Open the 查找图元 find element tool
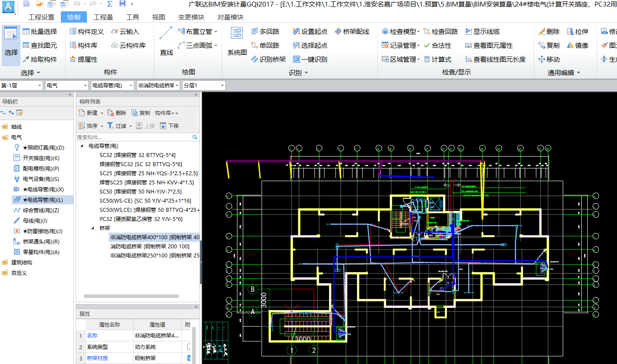The height and width of the screenshot is (364, 617). click(40, 45)
